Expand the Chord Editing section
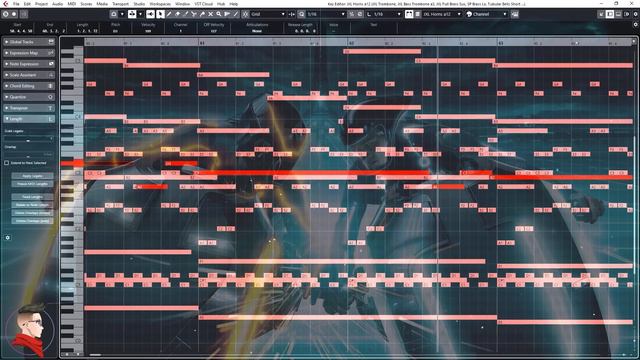Image resolution: width=640 pixels, height=360 pixels. click(29, 86)
